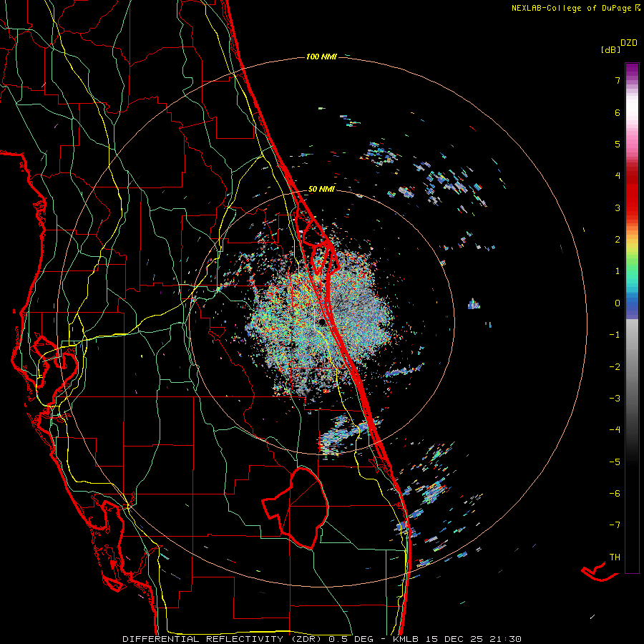Screen dimensions: 644x644
Task: Click the DZD product label above colorbar
Action: (629, 43)
